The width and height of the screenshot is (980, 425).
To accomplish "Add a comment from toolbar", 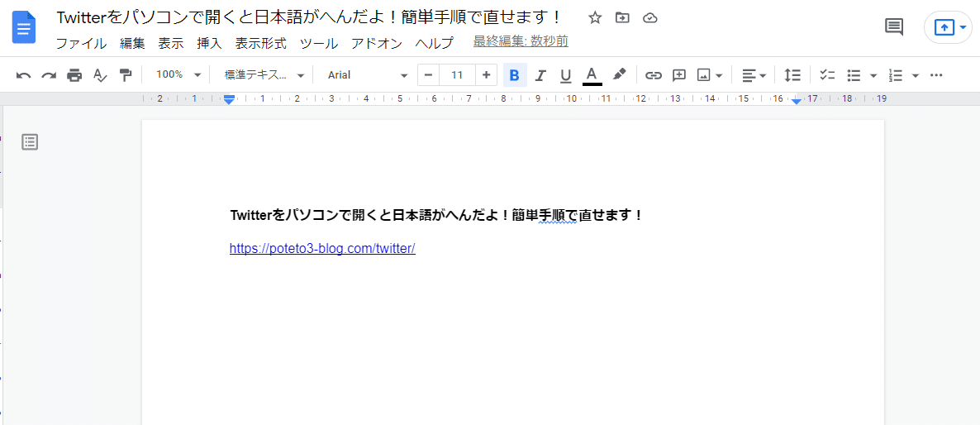I will coord(678,75).
